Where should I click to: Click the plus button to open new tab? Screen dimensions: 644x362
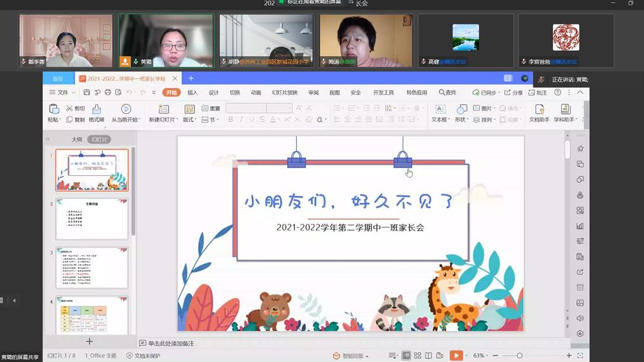click(x=191, y=78)
